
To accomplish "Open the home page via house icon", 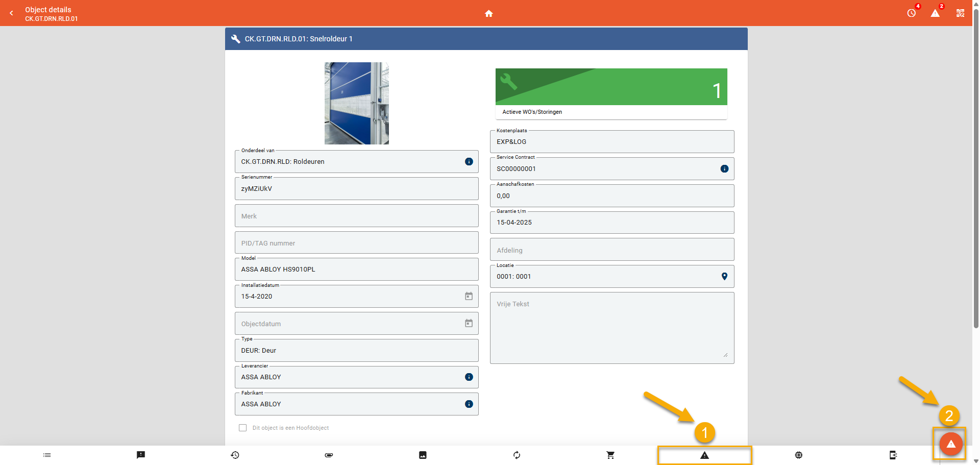I will 488,13.
